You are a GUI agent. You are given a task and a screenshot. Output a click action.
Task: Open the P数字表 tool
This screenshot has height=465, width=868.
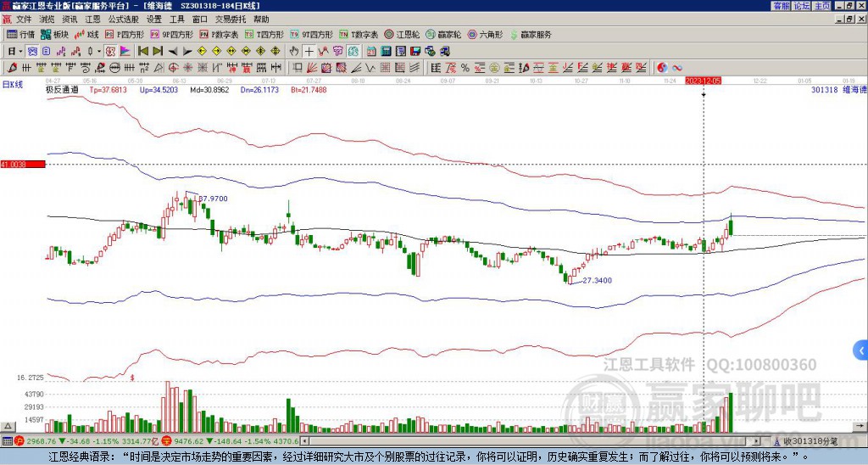tap(219, 34)
